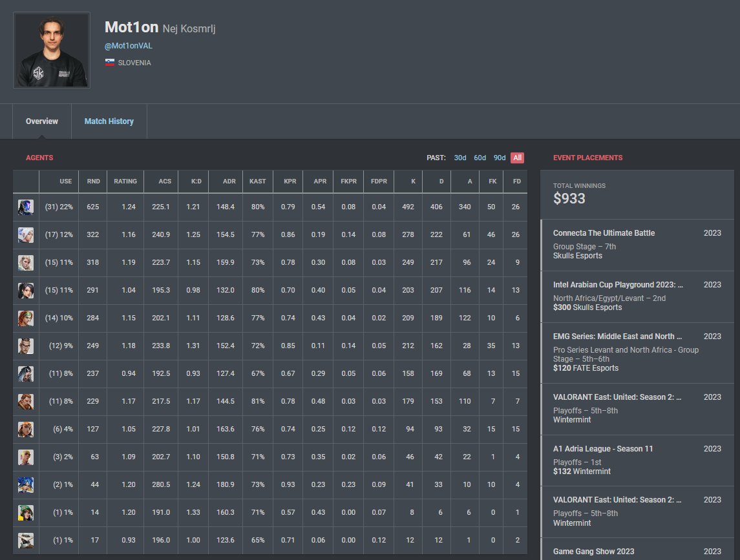Open the Mot1on player profile photo
This screenshot has width=740, height=560.
(52, 50)
